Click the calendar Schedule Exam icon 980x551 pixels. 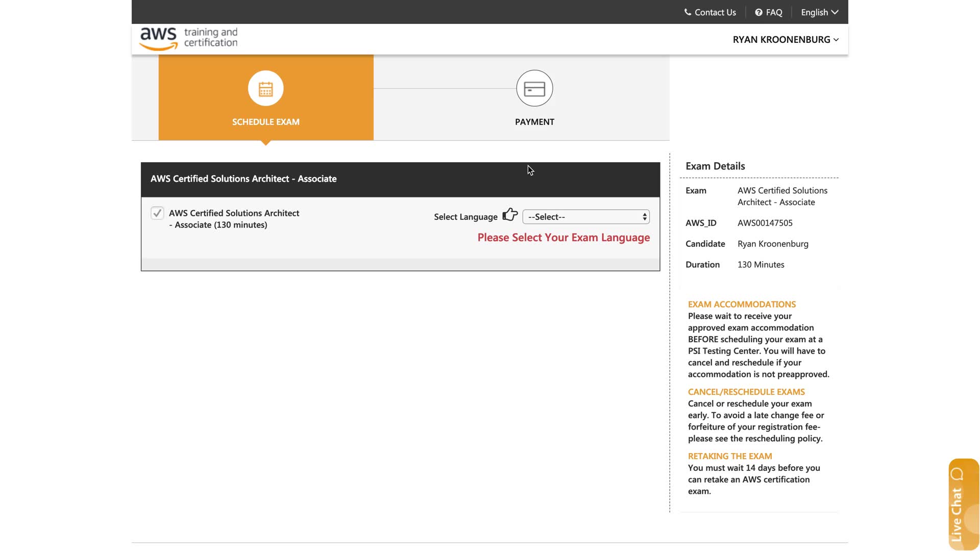click(265, 89)
